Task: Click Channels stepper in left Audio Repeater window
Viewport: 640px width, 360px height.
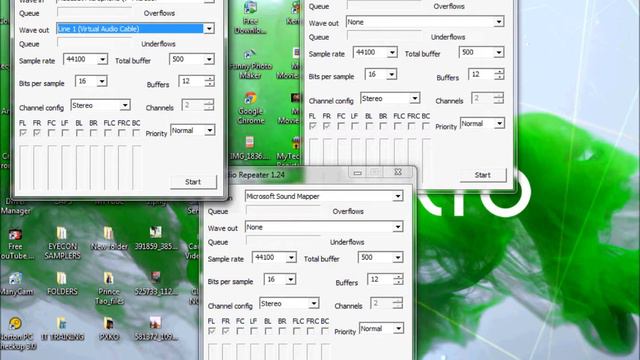Action: [209, 105]
